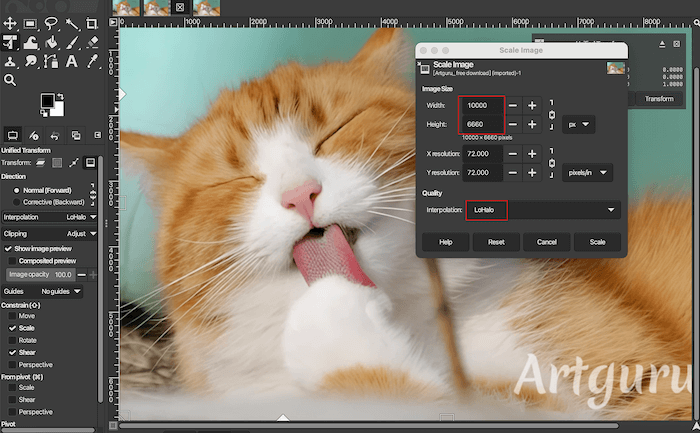The height and width of the screenshot is (433, 700).
Task: Set Transform target to Layer
Action: (41, 163)
